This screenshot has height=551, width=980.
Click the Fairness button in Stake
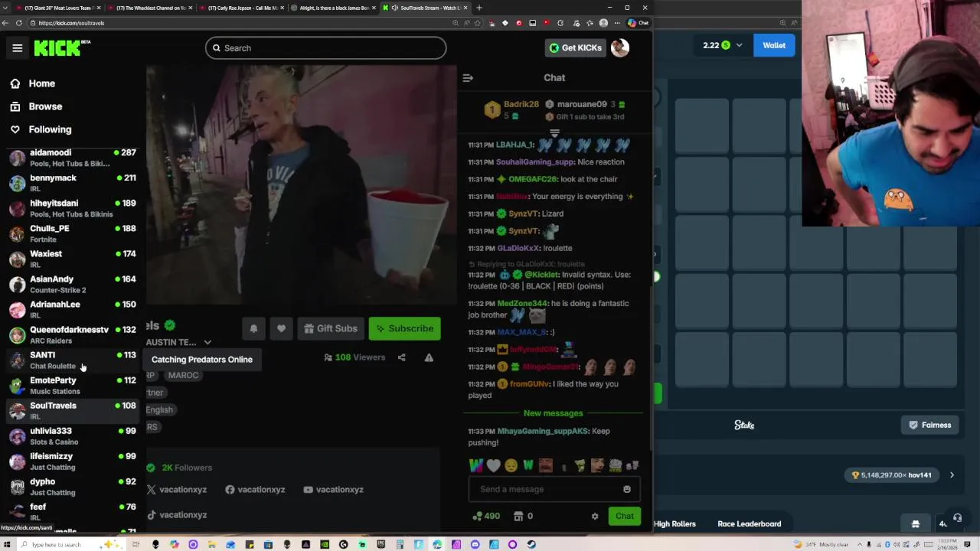(x=929, y=425)
